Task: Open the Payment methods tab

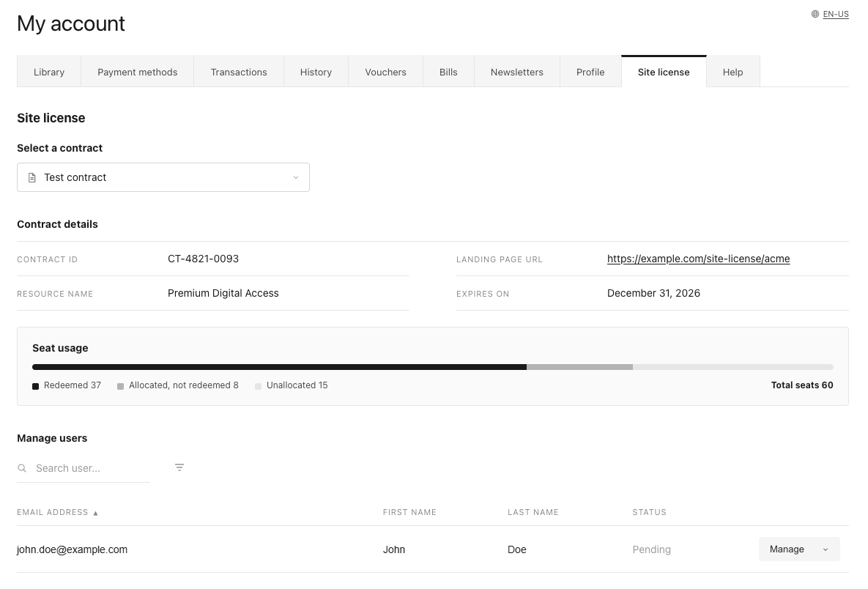Action: (x=137, y=72)
